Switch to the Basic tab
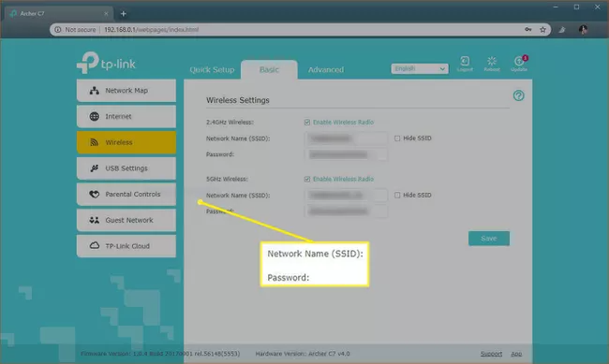This screenshot has width=609, height=364. pos(269,70)
